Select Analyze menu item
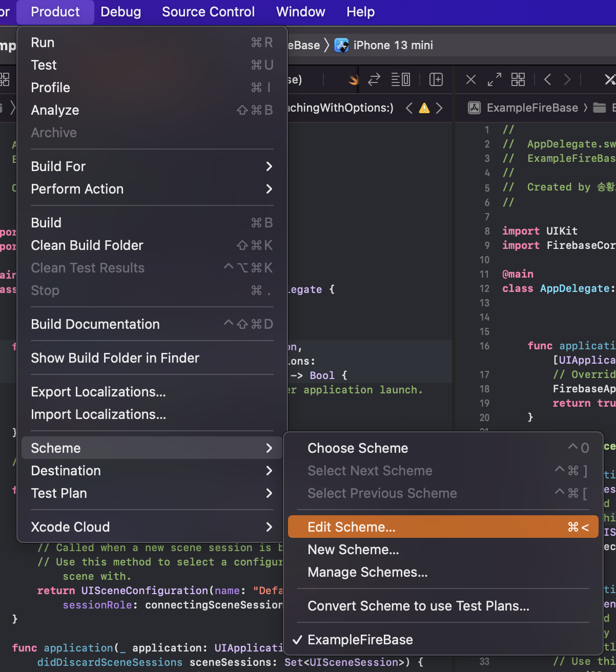The height and width of the screenshot is (672, 616). 152,110
